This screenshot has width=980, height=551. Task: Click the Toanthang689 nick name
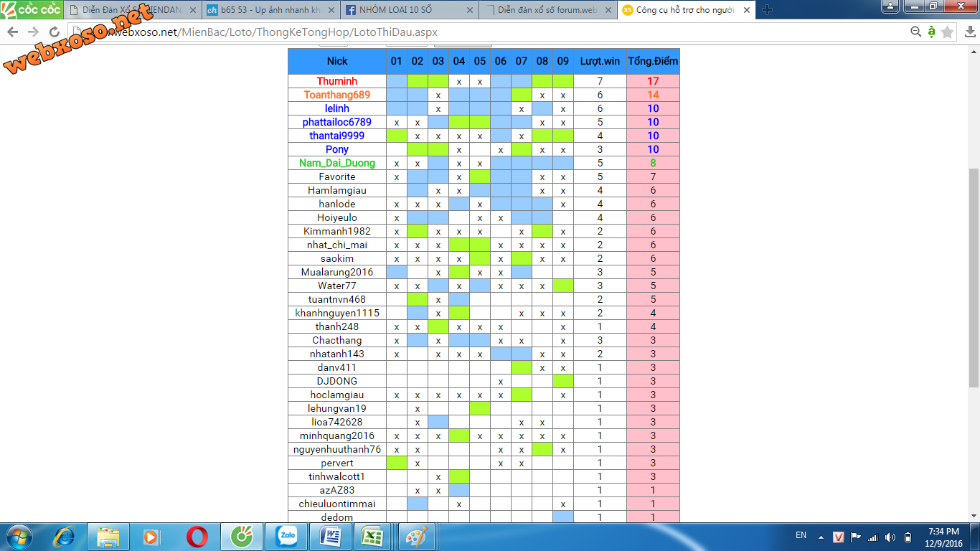336,95
